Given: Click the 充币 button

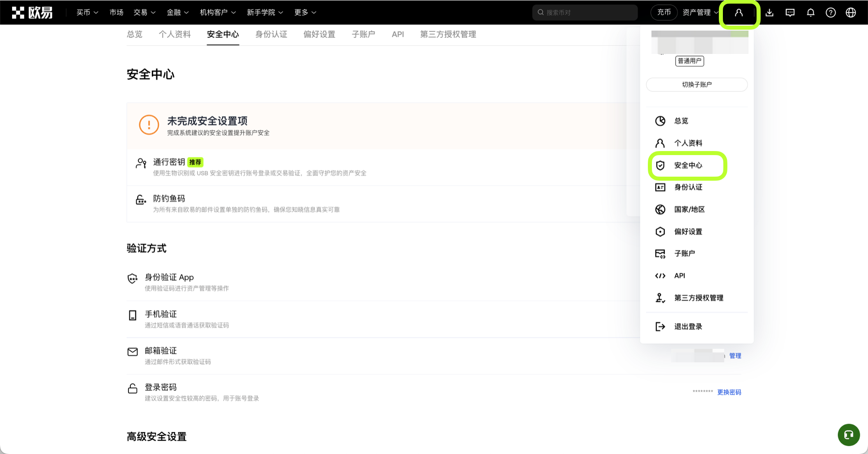Looking at the screenshot, I should 664,13.
